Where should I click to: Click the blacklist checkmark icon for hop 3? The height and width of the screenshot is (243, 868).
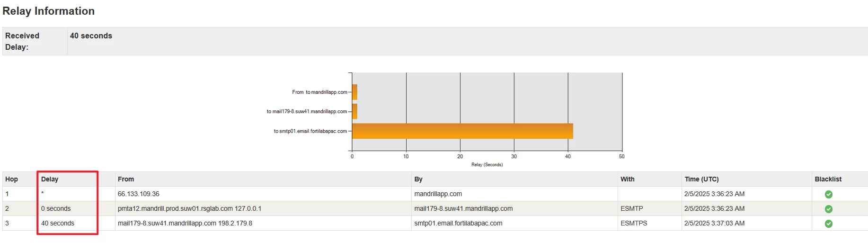click(x=828, y=224)
